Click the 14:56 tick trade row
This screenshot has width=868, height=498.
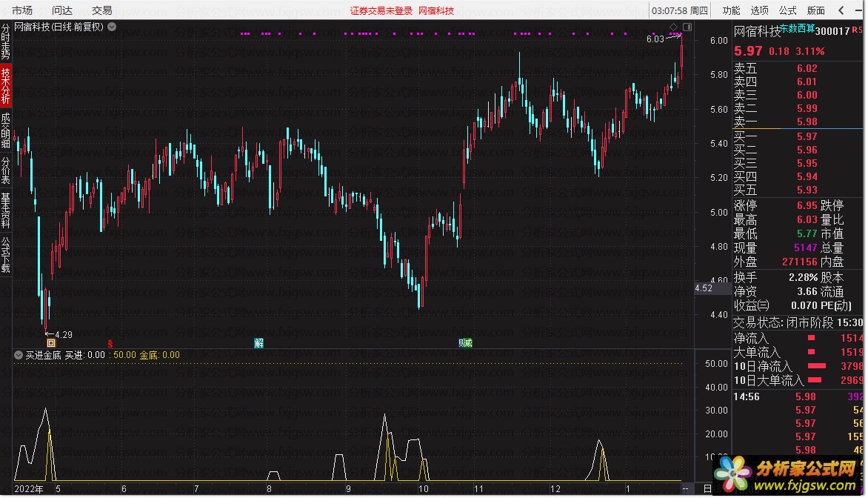coord(798,396)
